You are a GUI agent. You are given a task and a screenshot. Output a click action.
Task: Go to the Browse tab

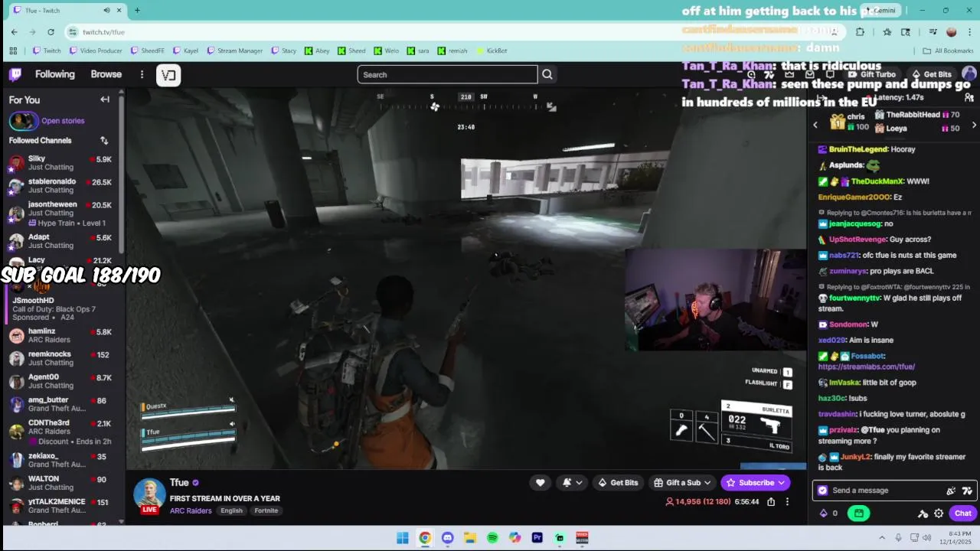point(106,74)
